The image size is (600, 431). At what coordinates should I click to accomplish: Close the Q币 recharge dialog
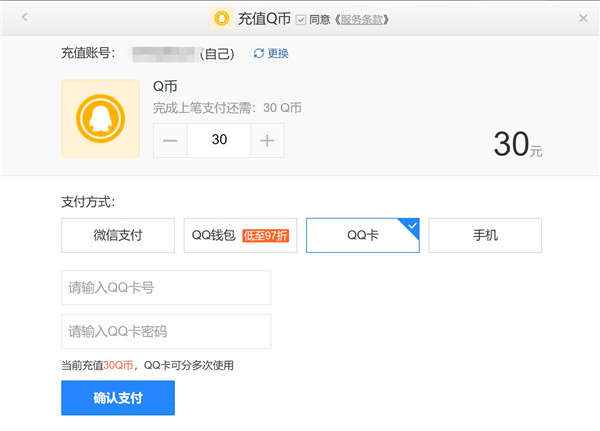(583, 18)
